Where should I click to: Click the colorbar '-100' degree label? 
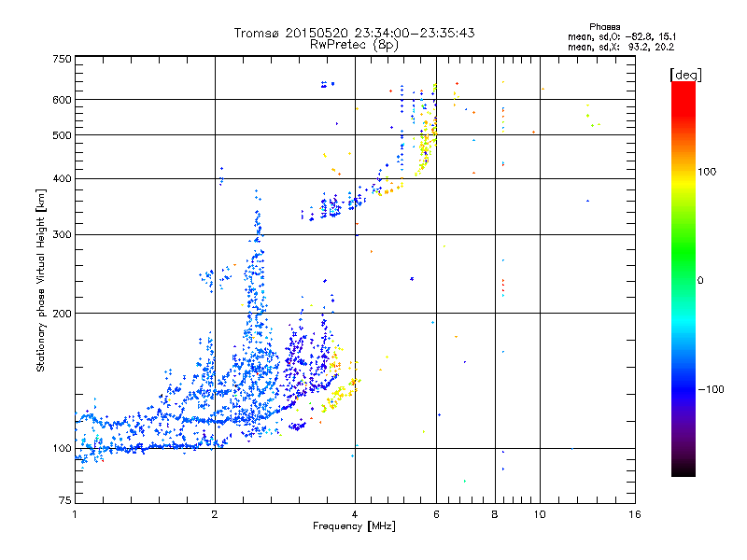click(x=711, y=389)
